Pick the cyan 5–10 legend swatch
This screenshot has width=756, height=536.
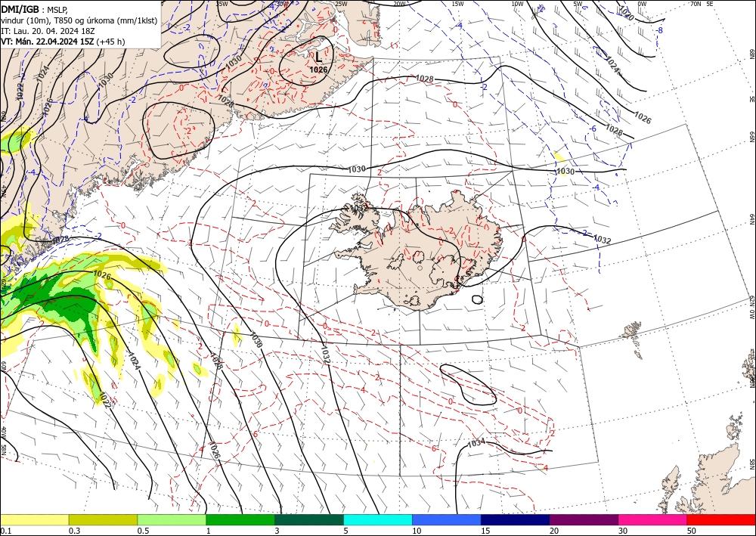point(378,519)
